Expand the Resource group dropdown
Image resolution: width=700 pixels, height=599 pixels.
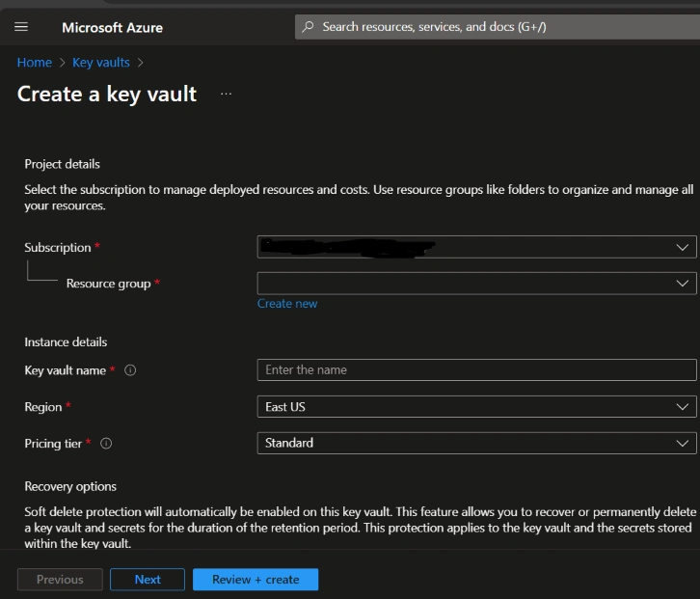476,284
